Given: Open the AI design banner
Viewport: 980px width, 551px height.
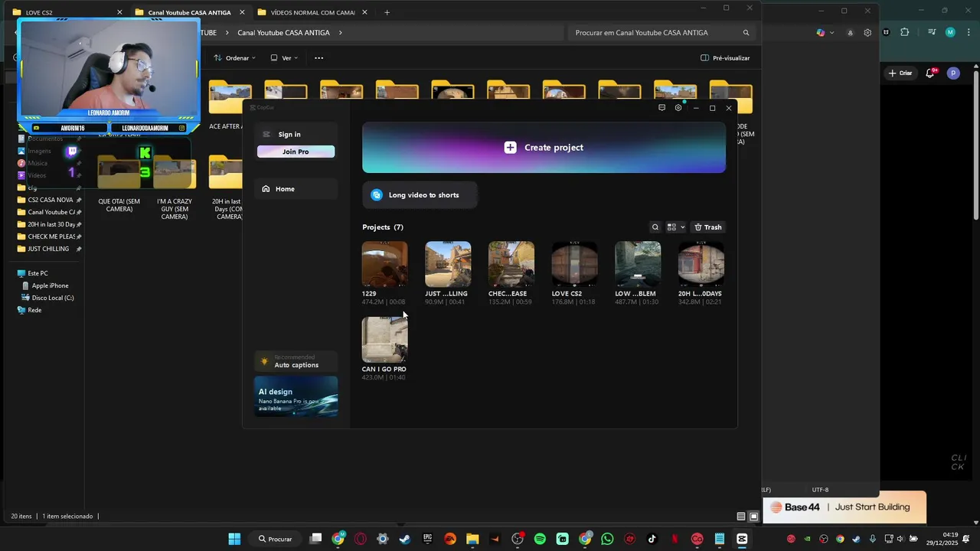Looking at the screenshot, I should [296, 396].
